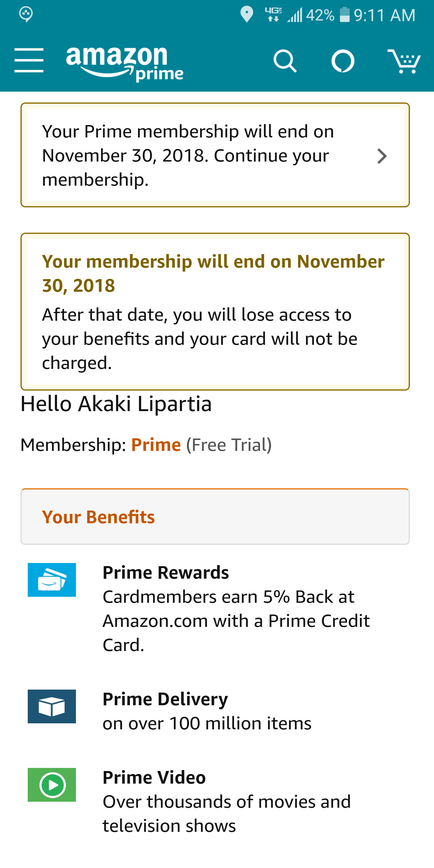
Task: Open the shopping cart
Action: coord(404,61)
